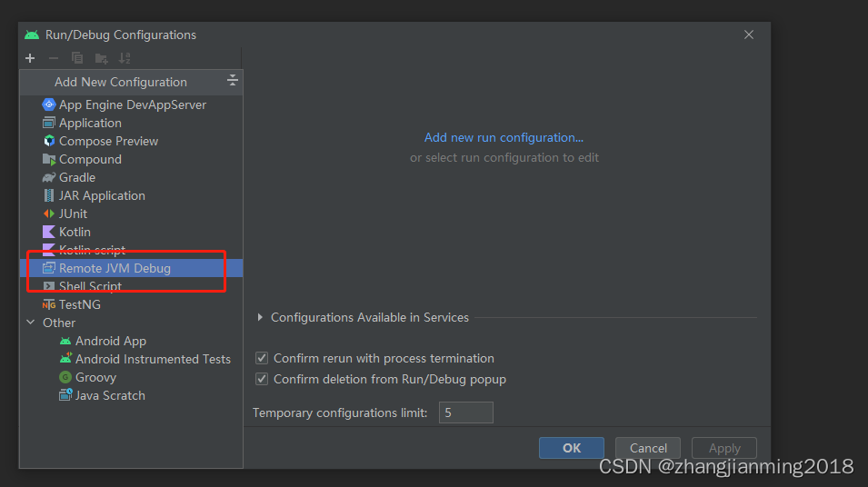Choose the Gradle elephant icon entry
The height and width of the screenshot is (487, 868).
pos(49,178)
